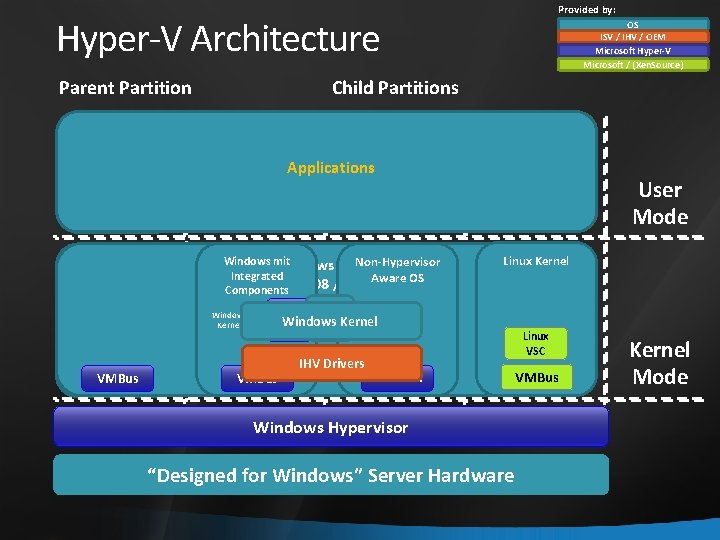This screenshot has width=720, height=540.
Task: Click the Microsoft / (XenSource) legend bar
Action: (x=633, y=65)
